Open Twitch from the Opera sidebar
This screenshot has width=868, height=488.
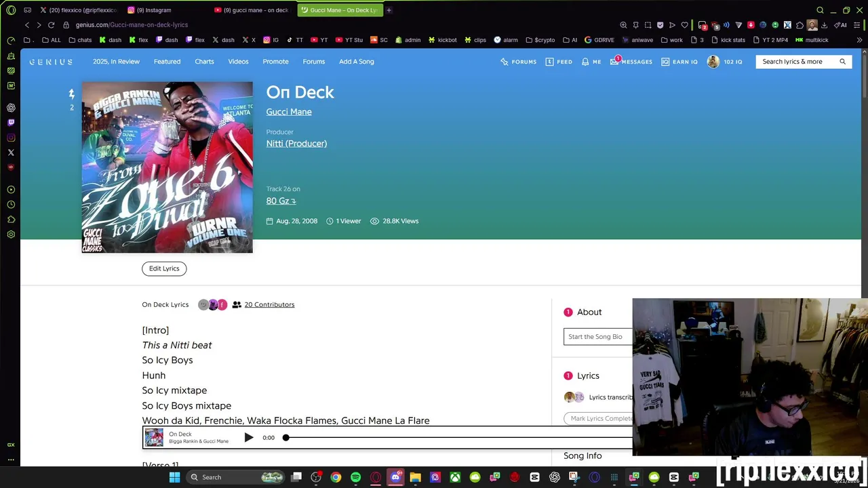11,123
